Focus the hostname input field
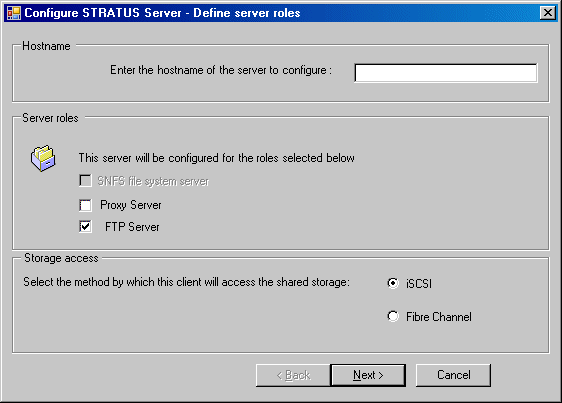 pos(446,73)
